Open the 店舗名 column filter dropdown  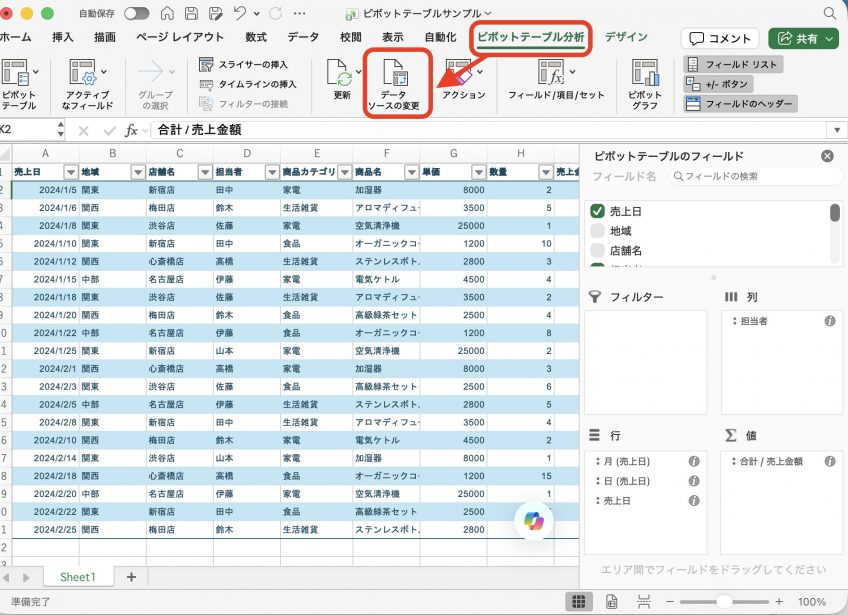[205, 172]
